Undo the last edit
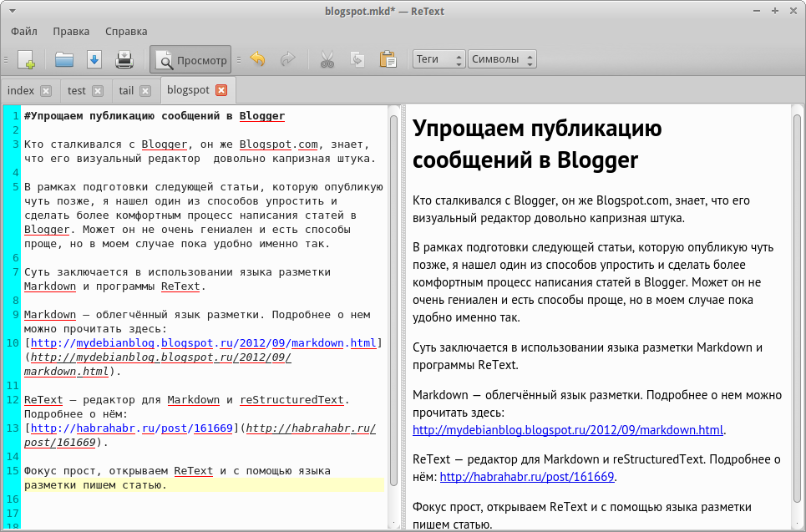 [x=257, y=59]
